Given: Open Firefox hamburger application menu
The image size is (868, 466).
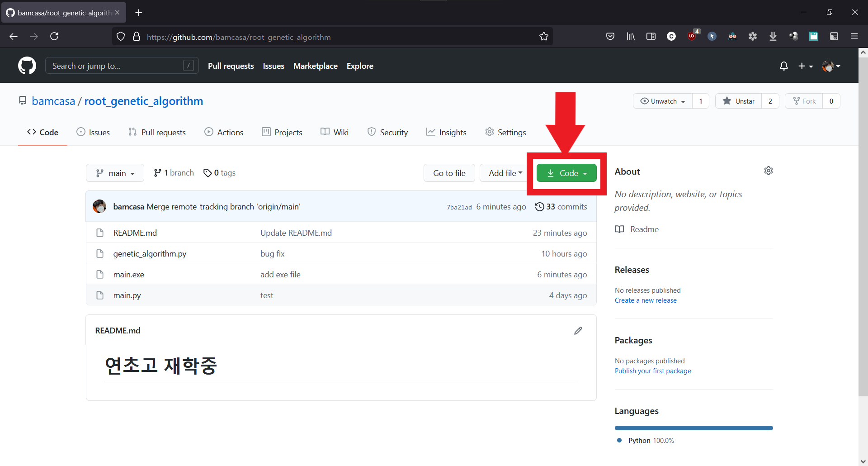Looking at the screenshot, I should (854, 36).
